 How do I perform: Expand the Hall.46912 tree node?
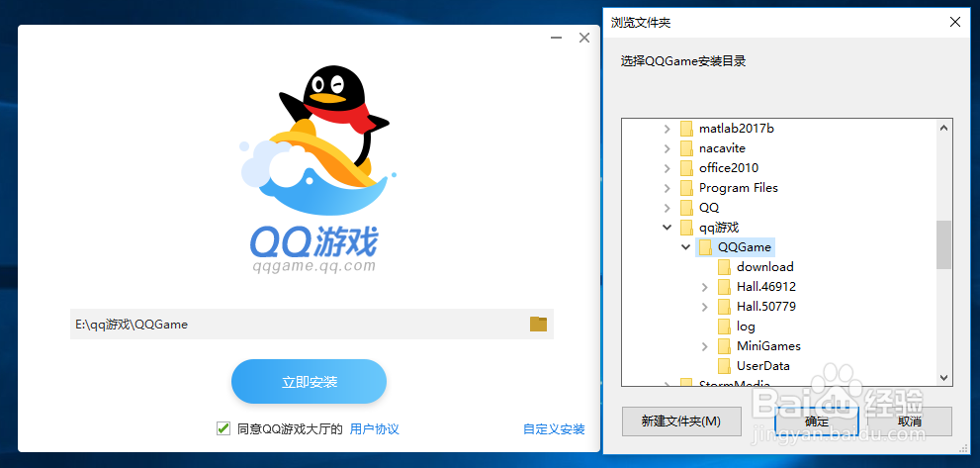pyautogui.click(x=705, y=287)
